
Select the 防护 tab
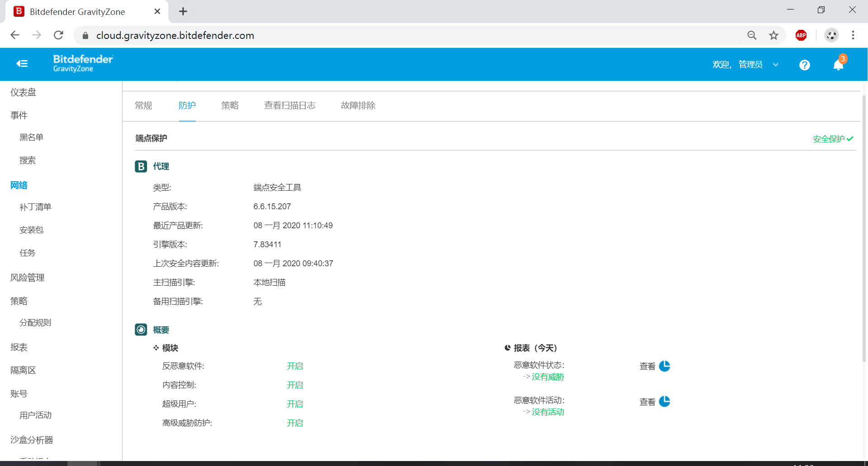coord(187,105)
